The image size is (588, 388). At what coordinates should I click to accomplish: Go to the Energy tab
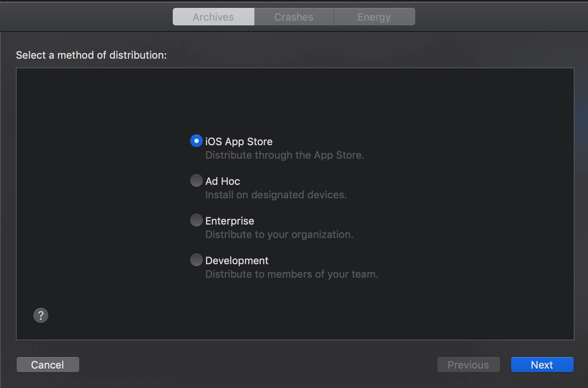pyautogui.click(x=374, y=17)
